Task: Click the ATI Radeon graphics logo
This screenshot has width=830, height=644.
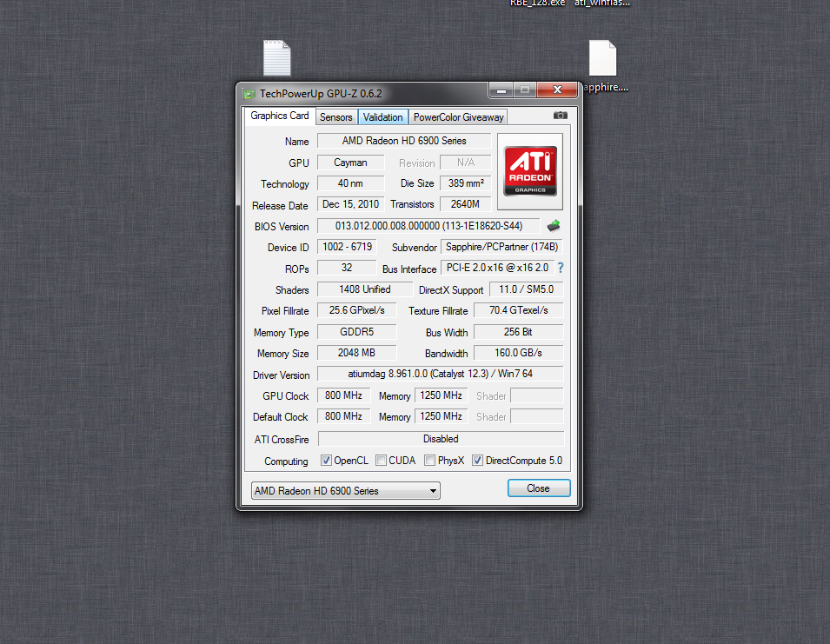Action: (x=530, y=171)
